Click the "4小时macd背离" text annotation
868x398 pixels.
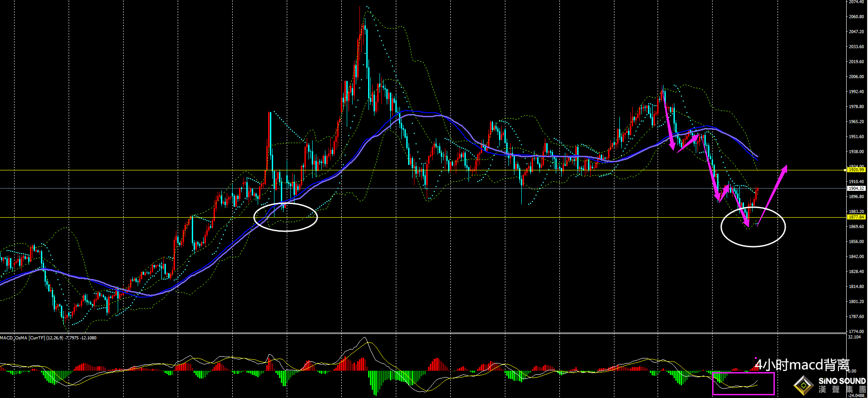[x=802, y=365]
